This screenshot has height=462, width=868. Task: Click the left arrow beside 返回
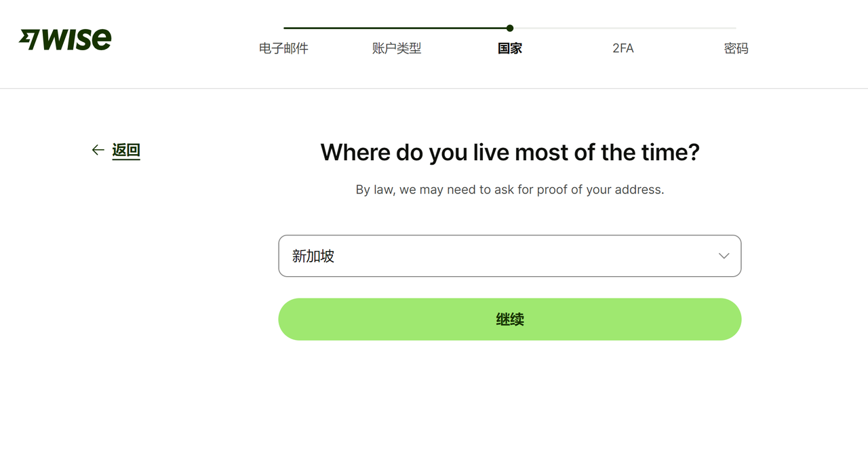click(x=98, y=150)
